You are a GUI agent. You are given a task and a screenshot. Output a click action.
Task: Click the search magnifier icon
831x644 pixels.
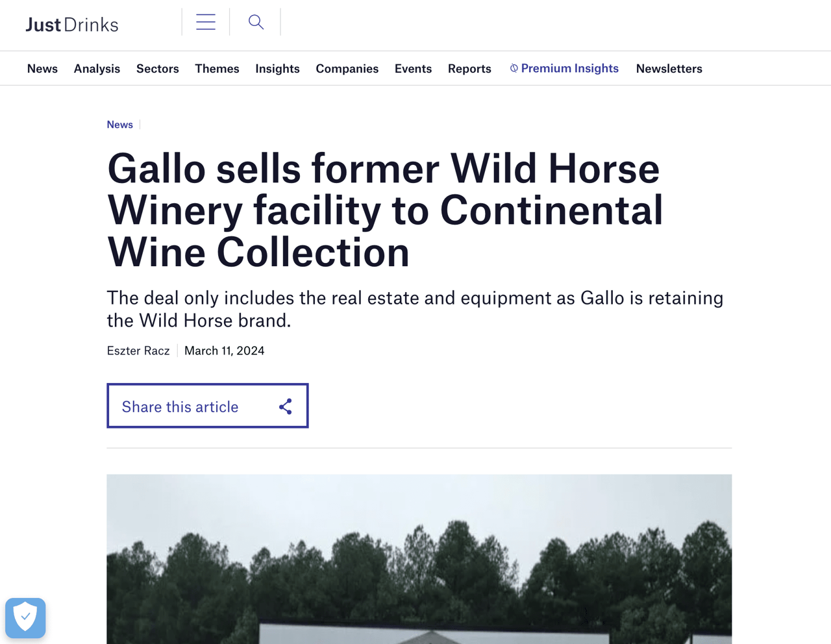255,21
